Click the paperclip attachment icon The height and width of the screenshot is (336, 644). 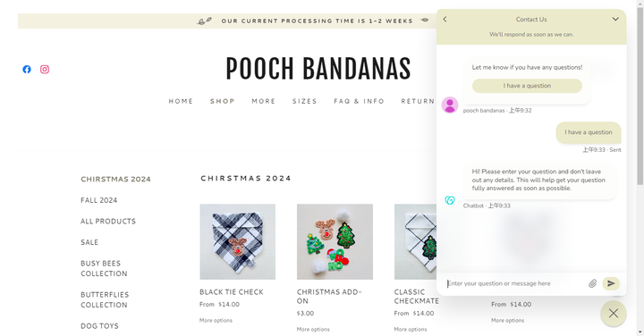click(x=592, y=283)
